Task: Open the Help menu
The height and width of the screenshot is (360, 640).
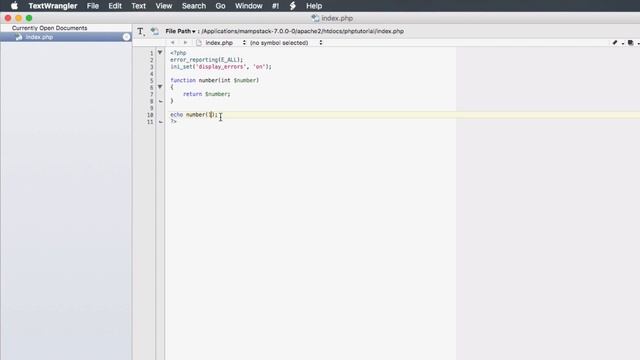Action: (x=314, y=6)
